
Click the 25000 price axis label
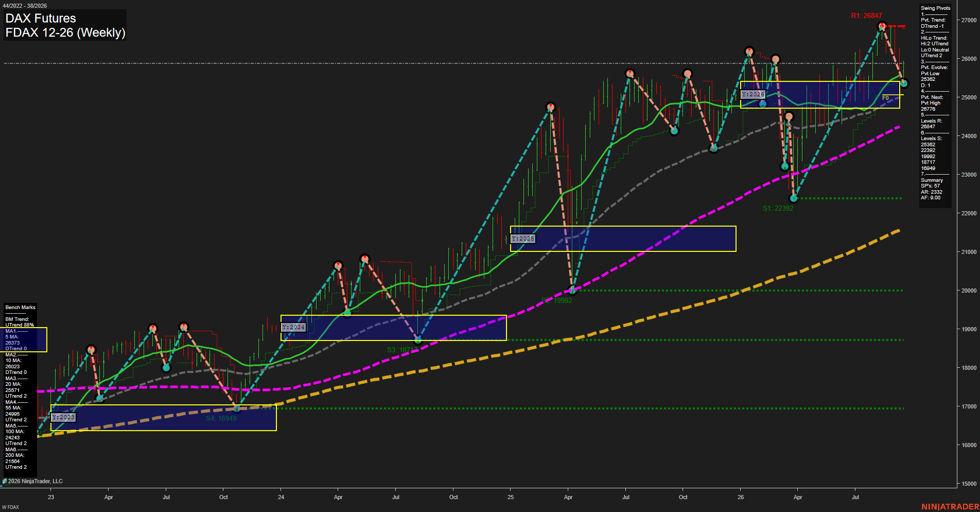(969, 97)
